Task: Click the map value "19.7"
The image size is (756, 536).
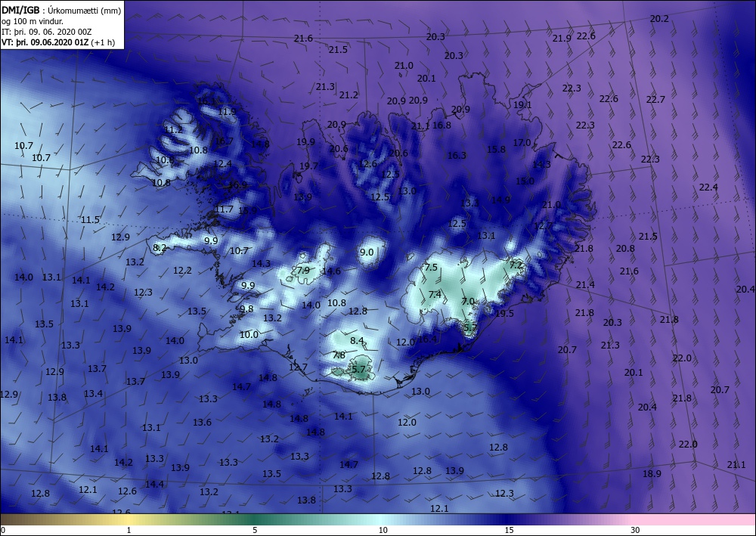Action: coord(308,166)
